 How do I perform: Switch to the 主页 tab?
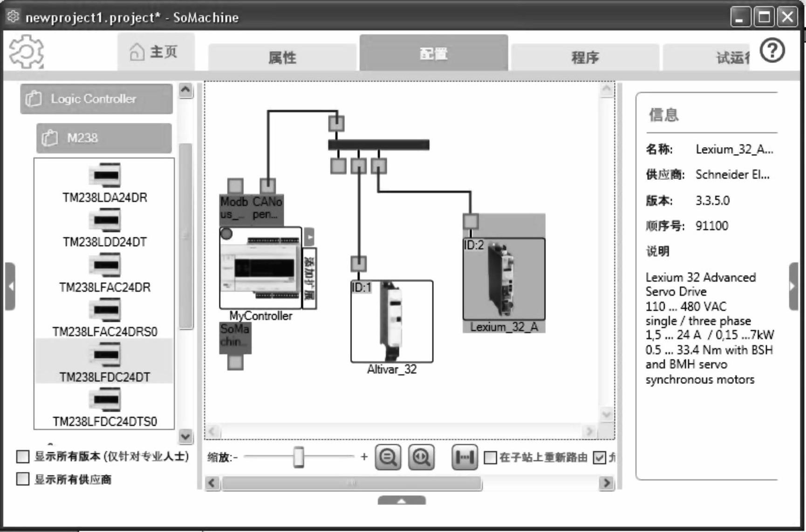click(x=156, y=52)
